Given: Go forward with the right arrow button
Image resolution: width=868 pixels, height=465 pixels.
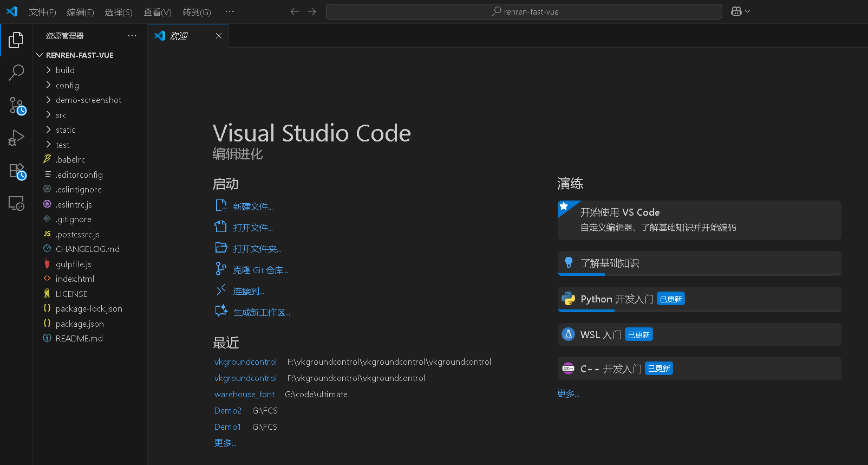Looking at the screenshot, I should click(312, 11).
